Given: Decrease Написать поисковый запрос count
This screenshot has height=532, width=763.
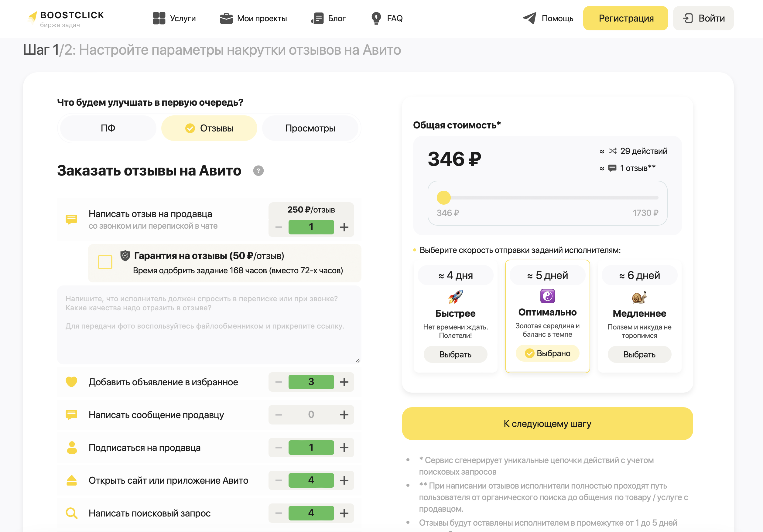Looking at the screenshot, I should (x=279, y=513).
